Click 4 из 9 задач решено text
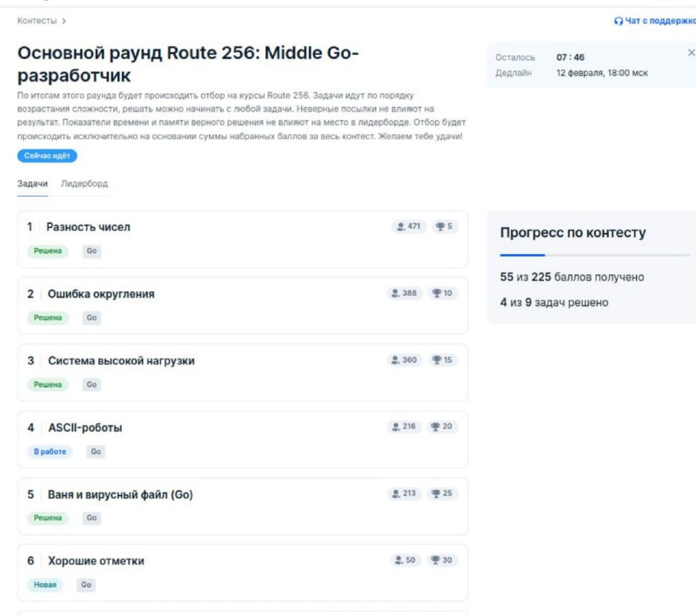696x616 pixels. [554, 303]
